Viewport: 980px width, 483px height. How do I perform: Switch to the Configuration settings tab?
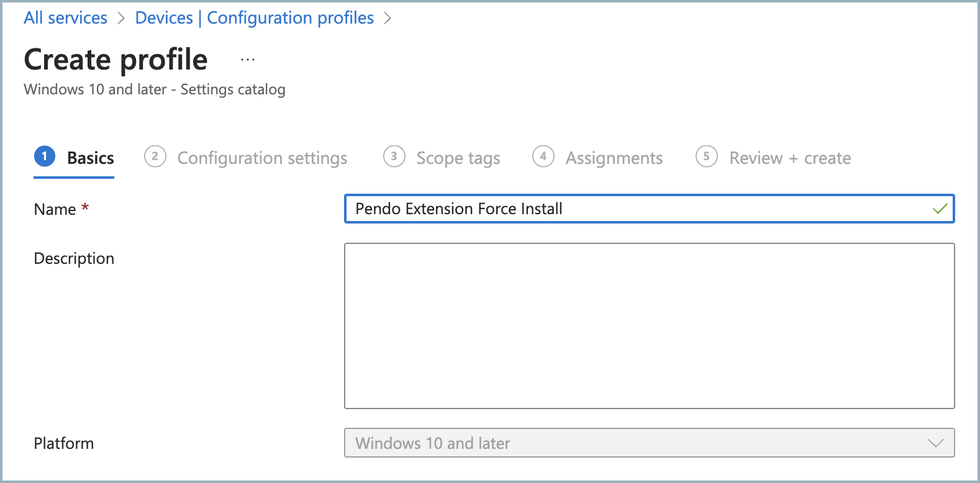[262, 158]
